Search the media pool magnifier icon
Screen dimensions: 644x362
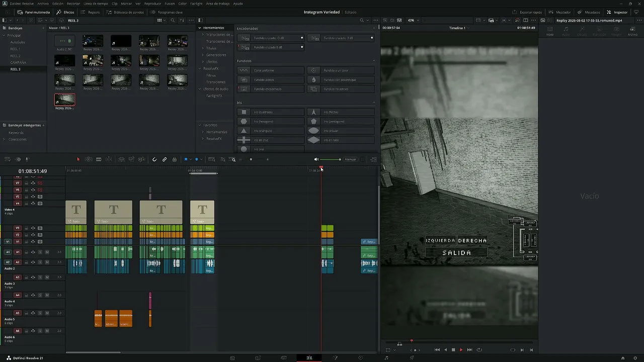click(x=173, y=20)
